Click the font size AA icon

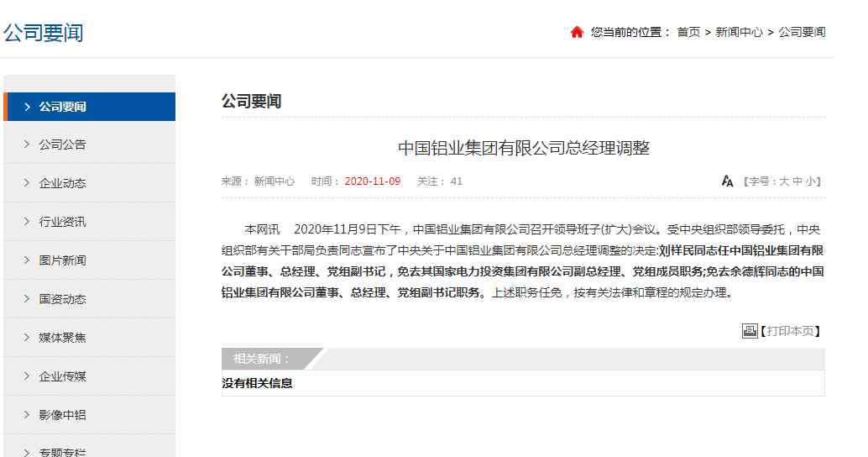click(728, 181)
